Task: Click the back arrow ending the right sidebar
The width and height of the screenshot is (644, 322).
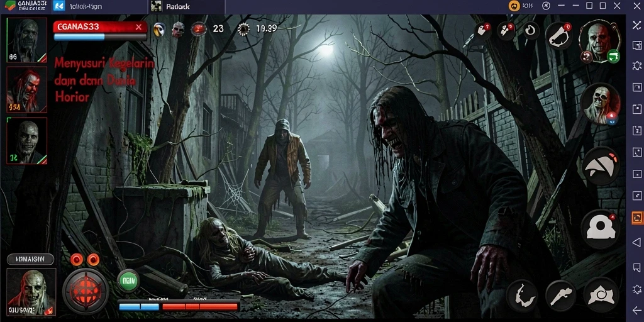Action: pyautogui.click(x=637, y=310)
